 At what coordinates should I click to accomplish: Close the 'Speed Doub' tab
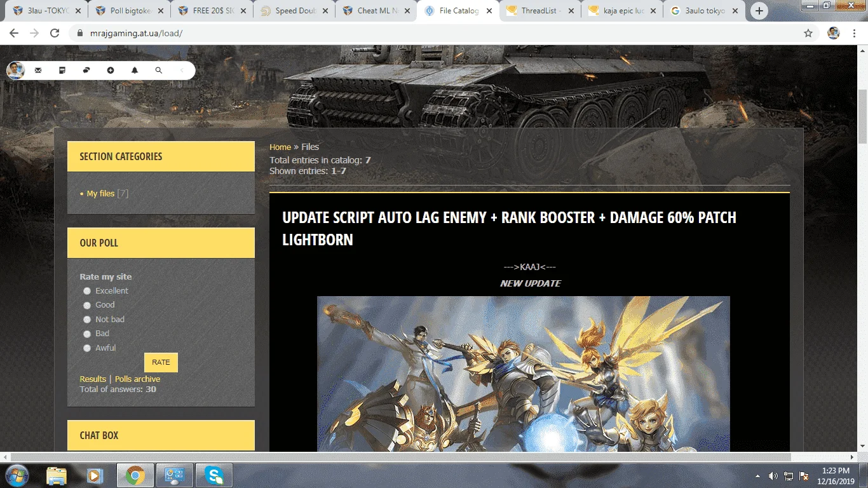pyautogui.click(x=324, y=11)
